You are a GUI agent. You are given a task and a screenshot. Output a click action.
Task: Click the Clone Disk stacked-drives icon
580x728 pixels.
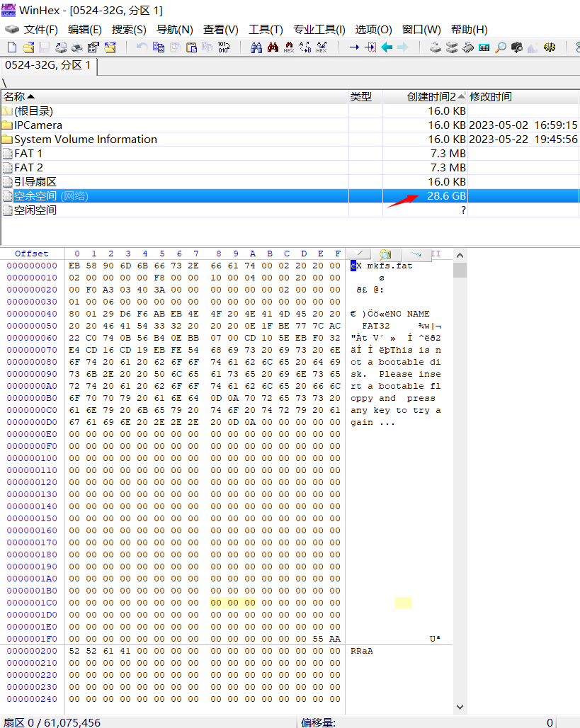pyautogui.click(x=451, y=47)
